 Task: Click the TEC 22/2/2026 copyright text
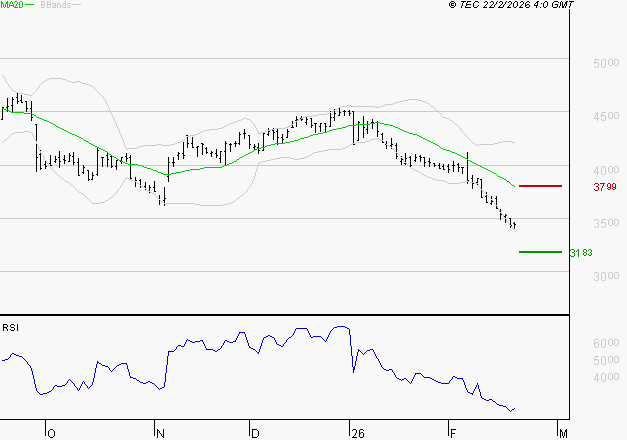click(511, 5)
